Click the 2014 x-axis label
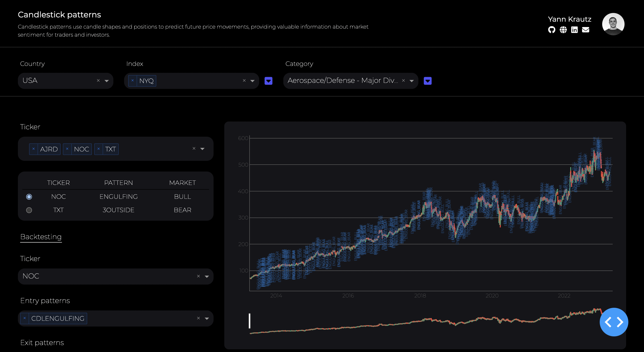Viewport: 644px width, 352px height. 276,295
